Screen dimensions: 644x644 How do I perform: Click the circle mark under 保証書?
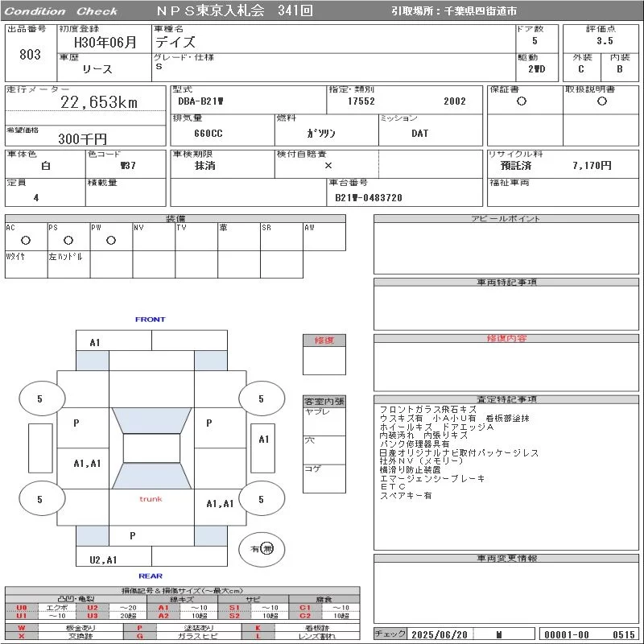[x=522, y=101]
